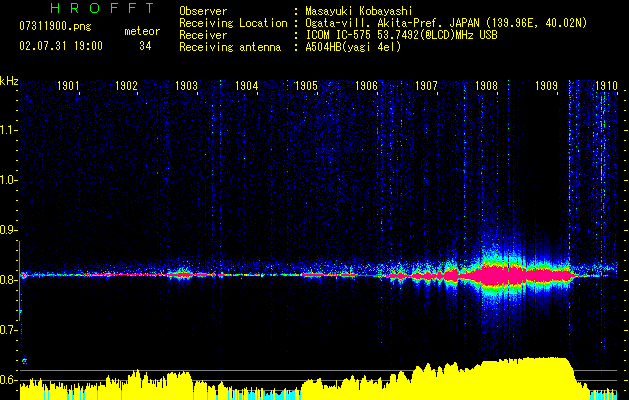Click the 1905 time marker

pos(306,85)
